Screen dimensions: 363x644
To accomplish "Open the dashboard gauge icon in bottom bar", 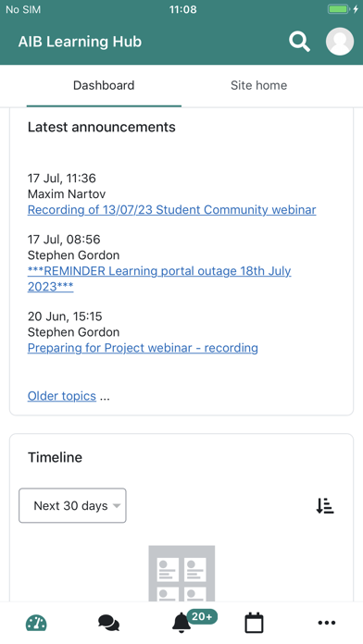I will 36,623.
